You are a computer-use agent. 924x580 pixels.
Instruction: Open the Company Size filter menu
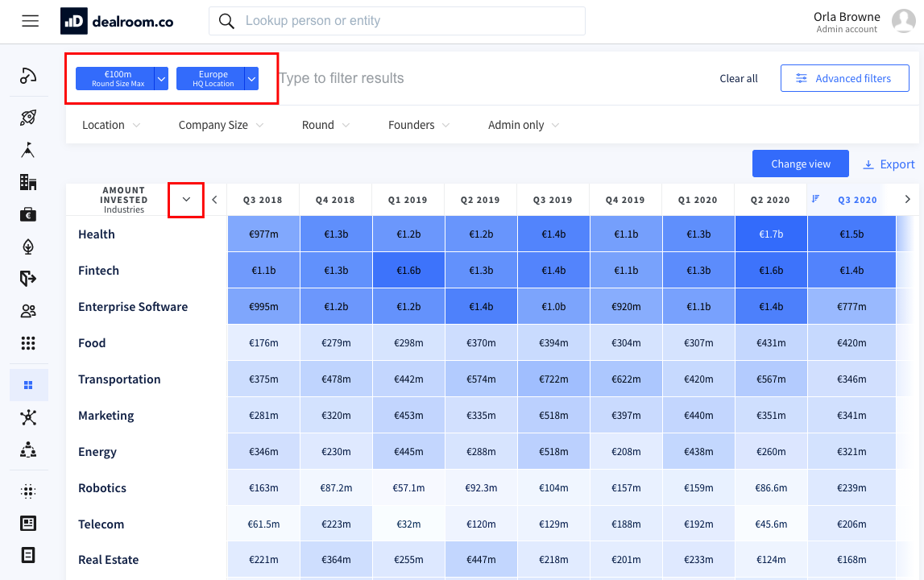click(x=222, y=125)
